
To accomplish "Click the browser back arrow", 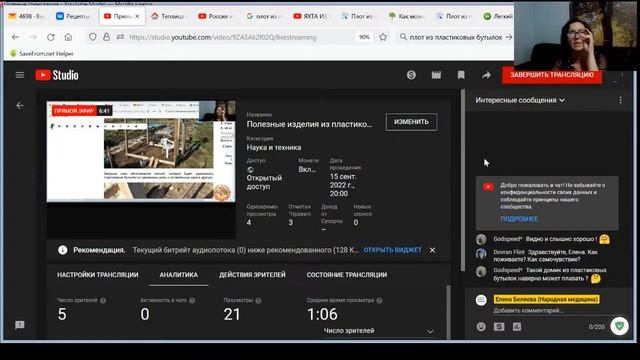I will 16,37.
